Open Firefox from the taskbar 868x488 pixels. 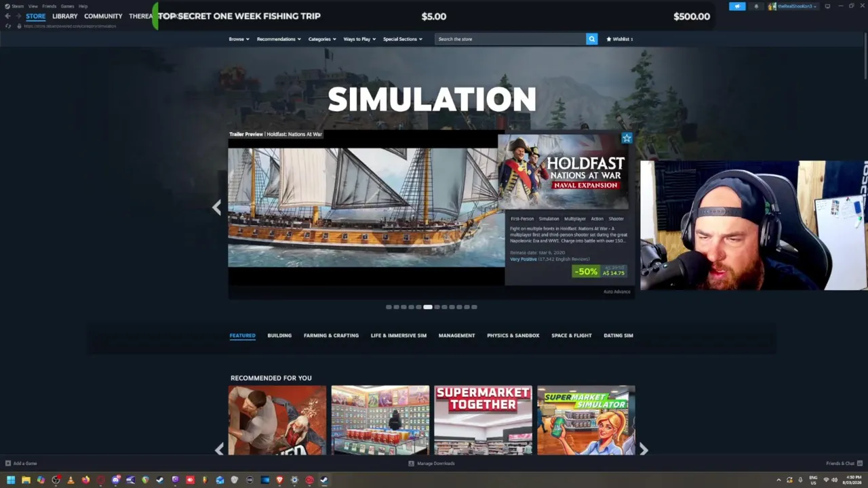click(85, 480)
